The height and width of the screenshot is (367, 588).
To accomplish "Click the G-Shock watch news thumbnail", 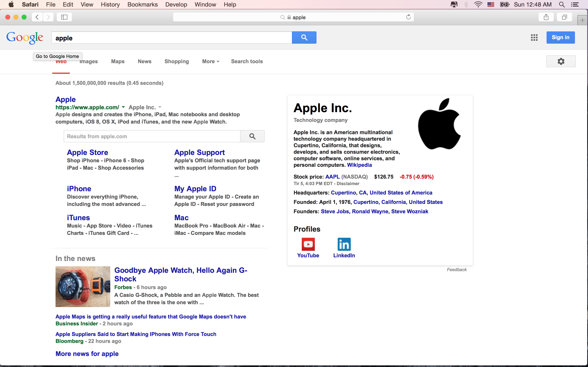I will pyautogui.click(x=83, y=286).
